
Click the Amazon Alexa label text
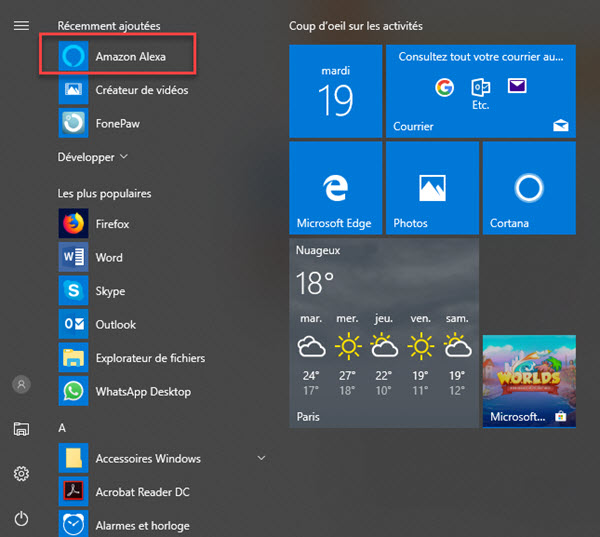click(x=130, y=57)
